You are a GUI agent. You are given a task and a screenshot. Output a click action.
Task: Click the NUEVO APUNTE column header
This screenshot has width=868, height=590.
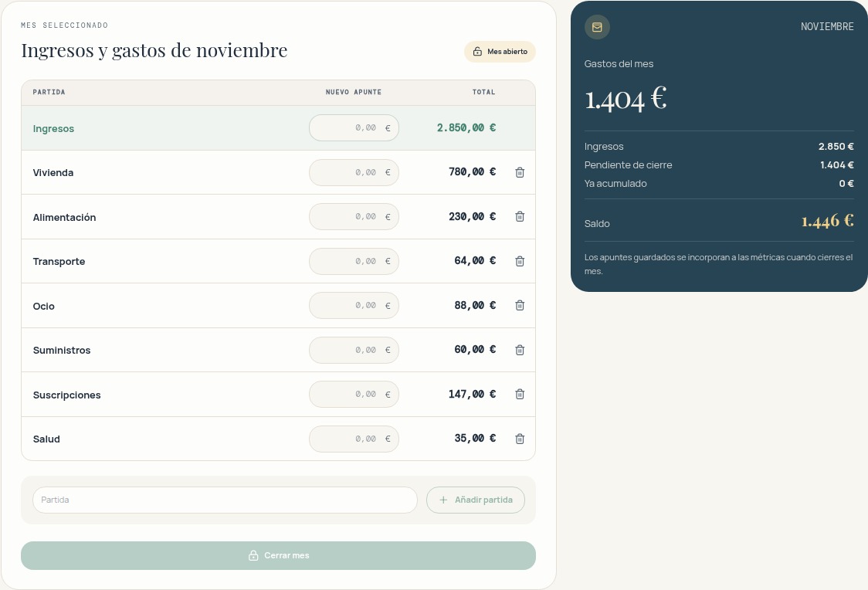[x=353, y=92]
